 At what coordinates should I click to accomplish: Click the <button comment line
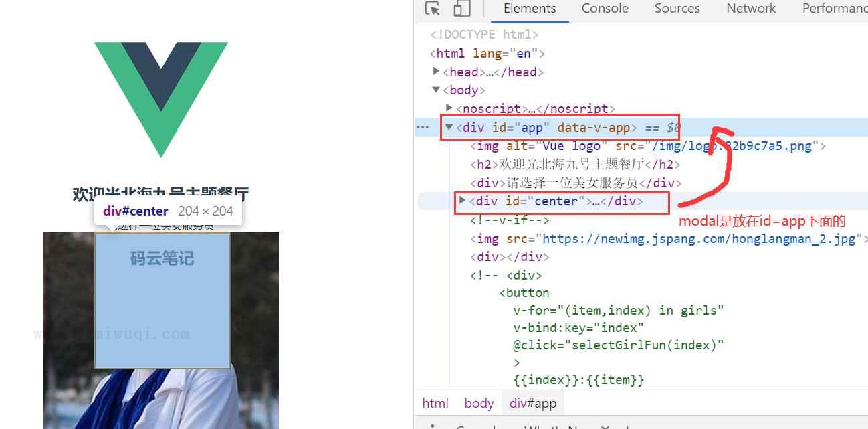click(524, 293)
